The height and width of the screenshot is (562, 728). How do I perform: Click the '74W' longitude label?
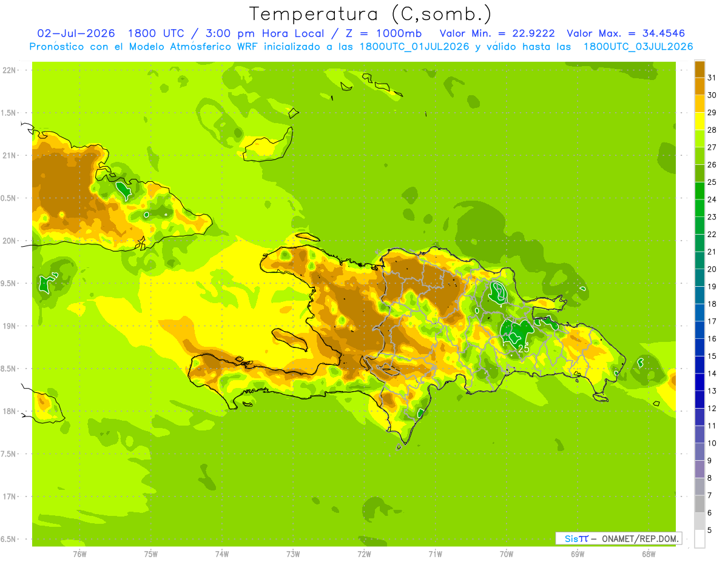(222, 554)
